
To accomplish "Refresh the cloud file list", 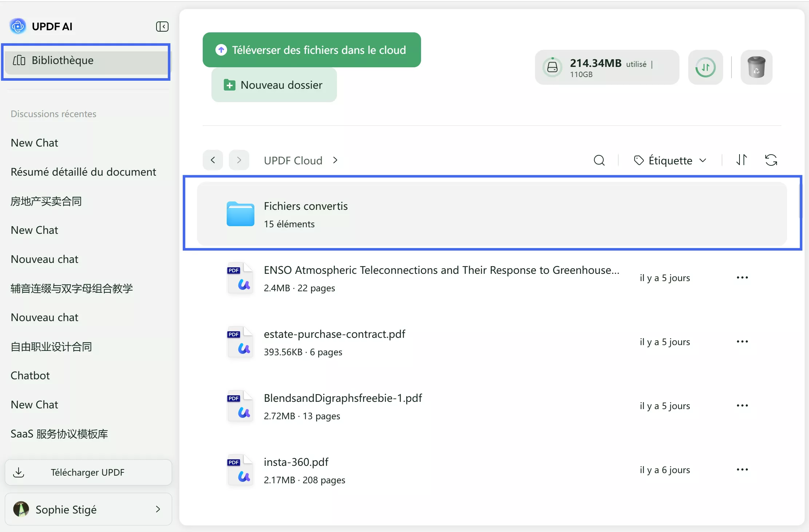I will pyautogui.click(x=771, y=160).
